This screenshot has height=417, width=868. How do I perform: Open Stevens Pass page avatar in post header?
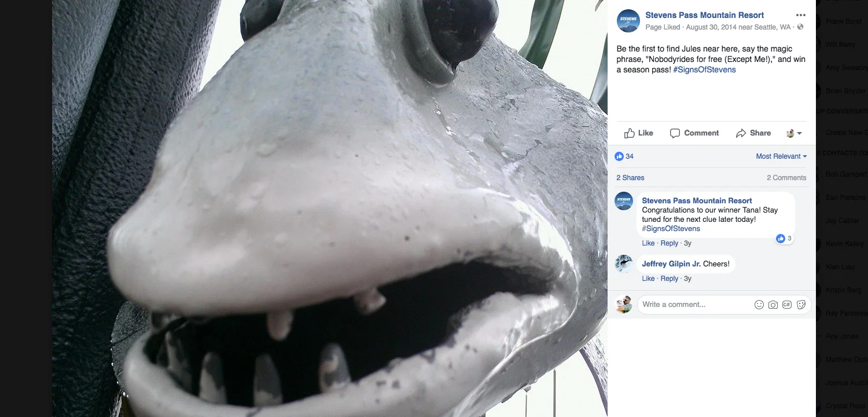click(628, 21)
